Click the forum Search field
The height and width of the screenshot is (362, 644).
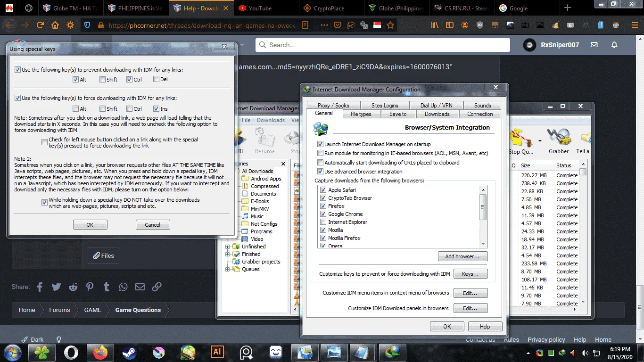tap(383, 45)
